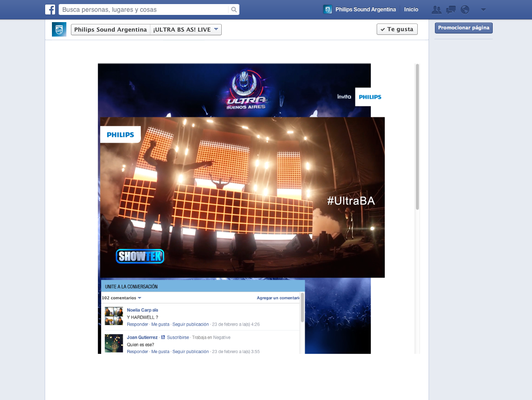Click Promocionar página button
Viewport: 532px width, 400px height.
point(463,28)
